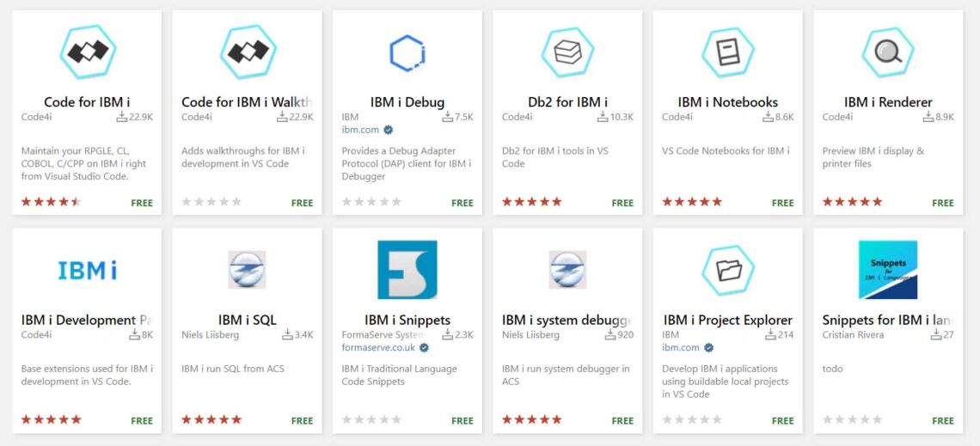Screen dimensions: 980x446
Task: Open the IBM i Development Pack logo
Action: click(87, 271)
